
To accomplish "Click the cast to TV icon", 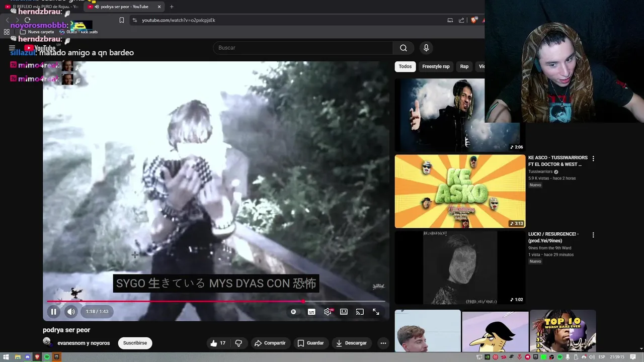I will [360, 312].
